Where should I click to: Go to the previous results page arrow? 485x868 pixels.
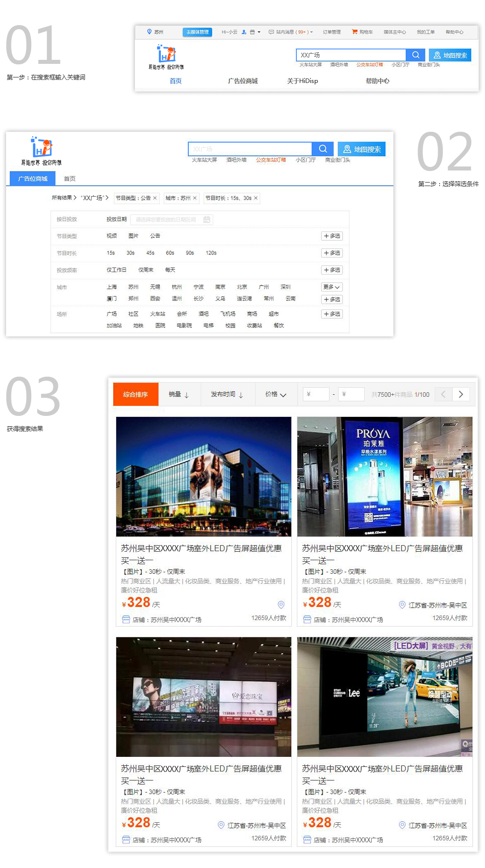(x=443, y=394)
